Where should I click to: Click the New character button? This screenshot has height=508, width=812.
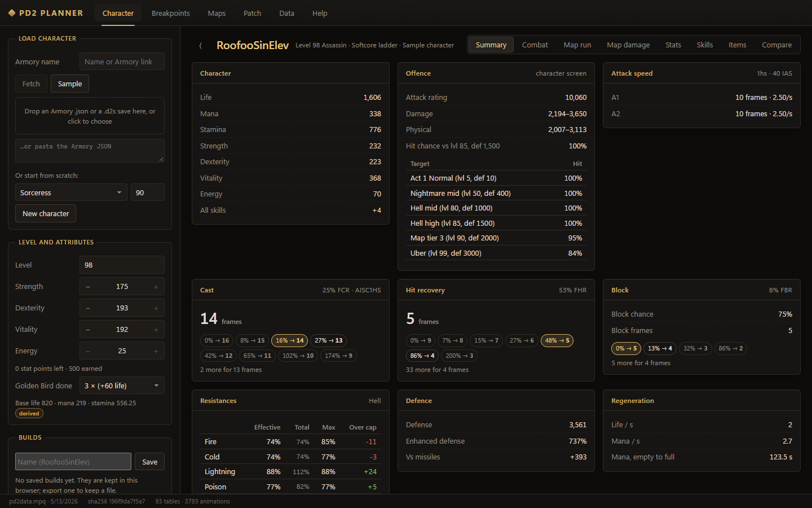(x=46, y=213)
